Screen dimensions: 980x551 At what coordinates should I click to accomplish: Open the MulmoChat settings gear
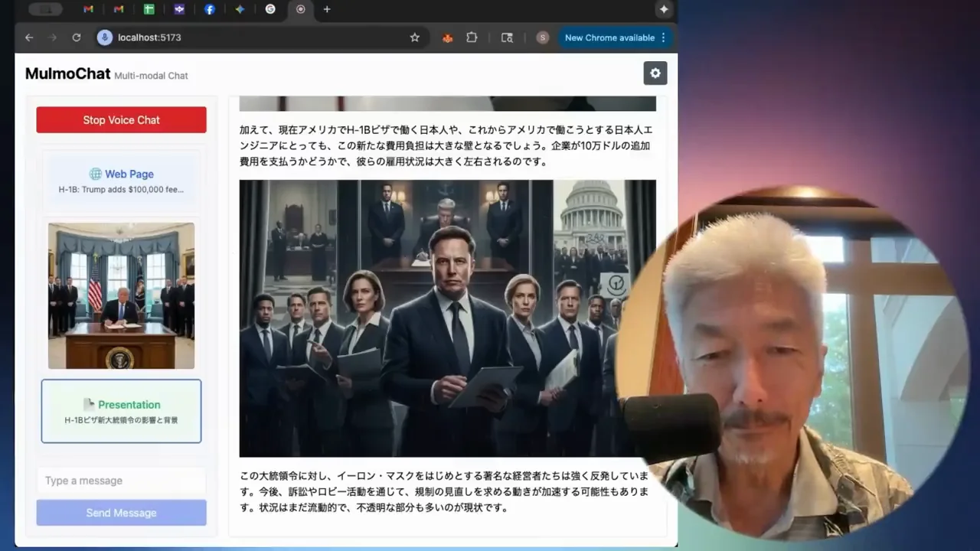(655, 73)
